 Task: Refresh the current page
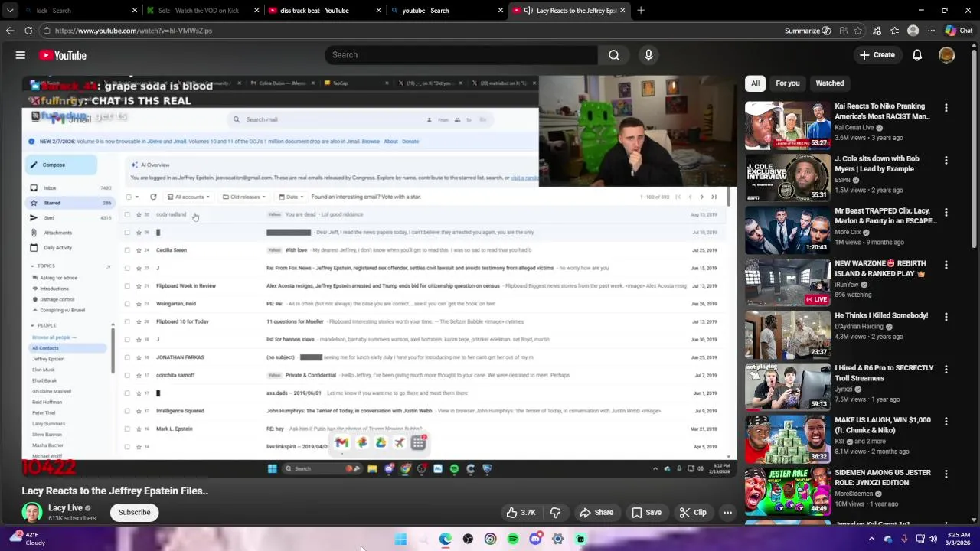[x=28, y=31]
